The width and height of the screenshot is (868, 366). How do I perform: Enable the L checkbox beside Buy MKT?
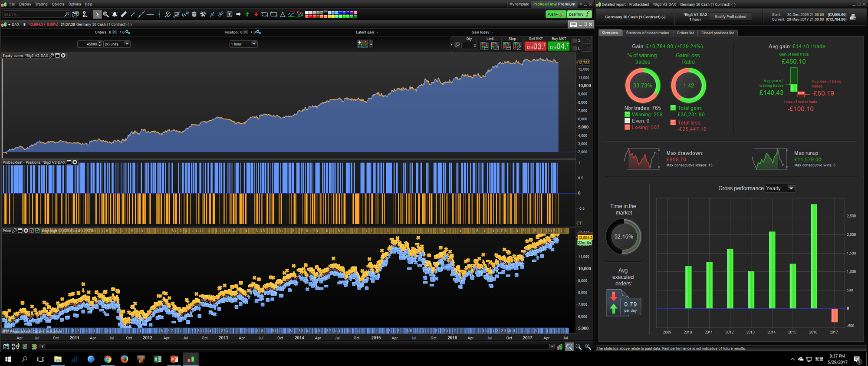coord(575,48)
